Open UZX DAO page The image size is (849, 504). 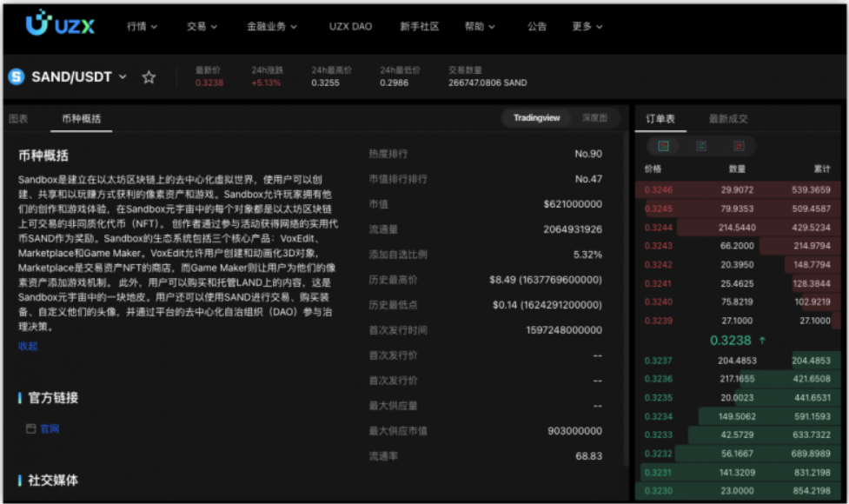[x=350, y=26]
